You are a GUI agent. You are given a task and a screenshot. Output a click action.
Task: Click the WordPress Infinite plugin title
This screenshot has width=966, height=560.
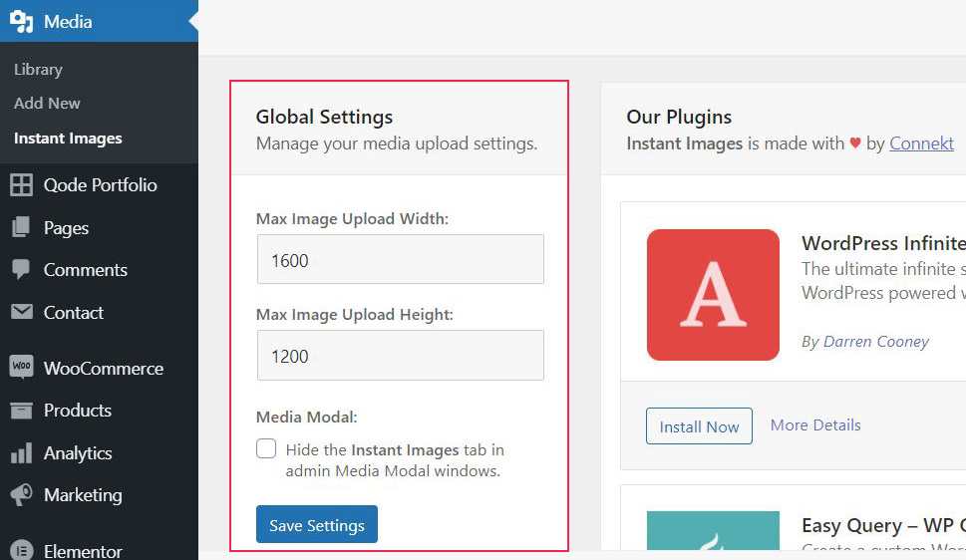click(x=883, y=243)
